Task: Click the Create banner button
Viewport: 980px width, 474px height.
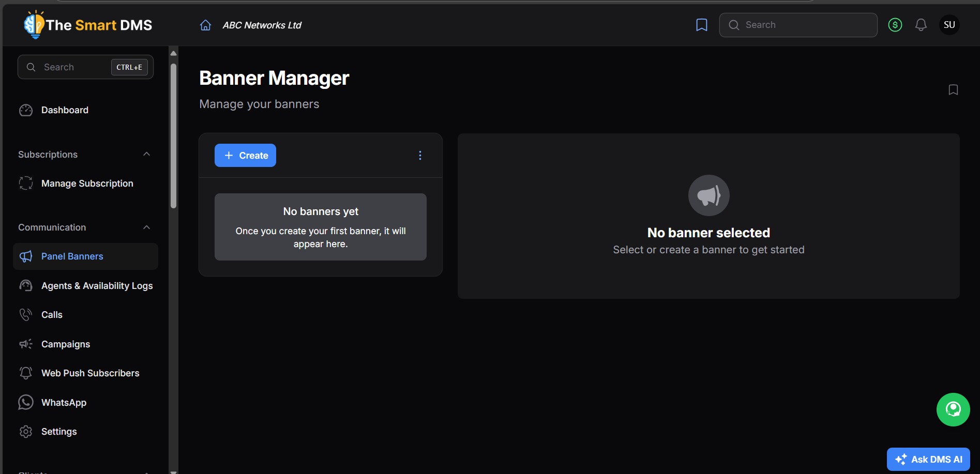Action: [245, 156]
